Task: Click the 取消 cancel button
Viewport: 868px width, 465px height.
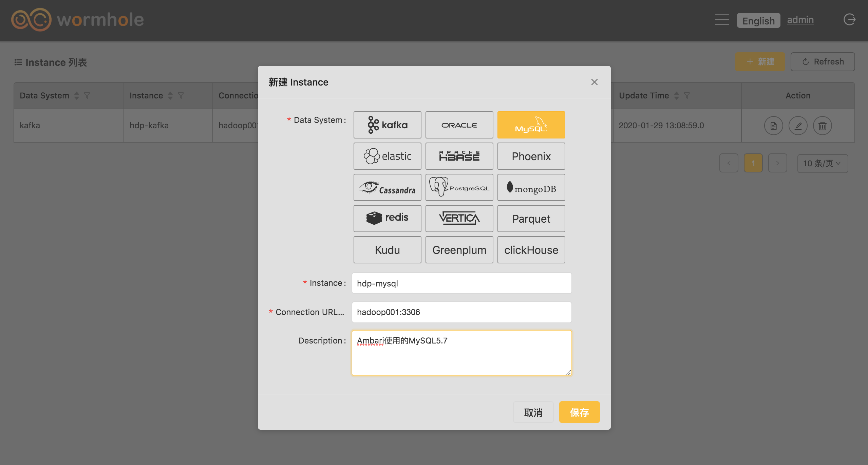Action: coord(533,412)
